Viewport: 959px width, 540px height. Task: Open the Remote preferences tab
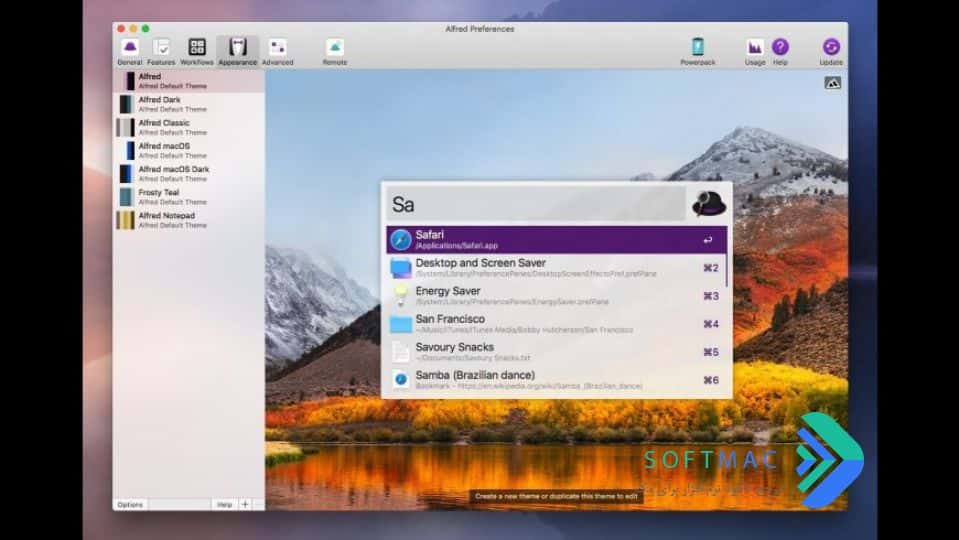point(335,52)
